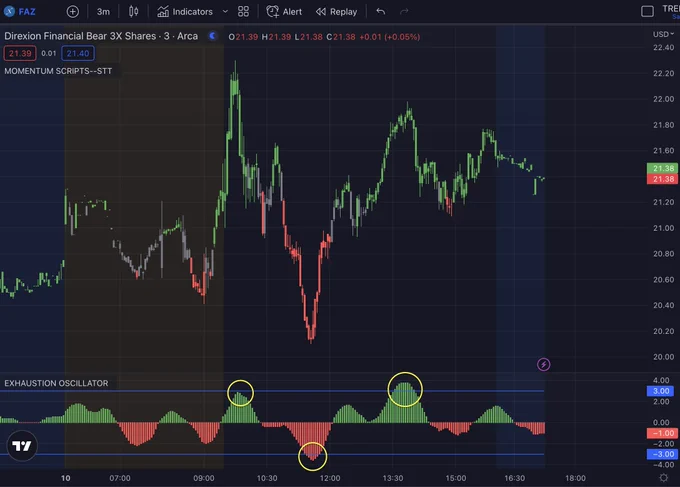
Task: Open the FAZ symbol search
Action: click(x=20, y=12)
